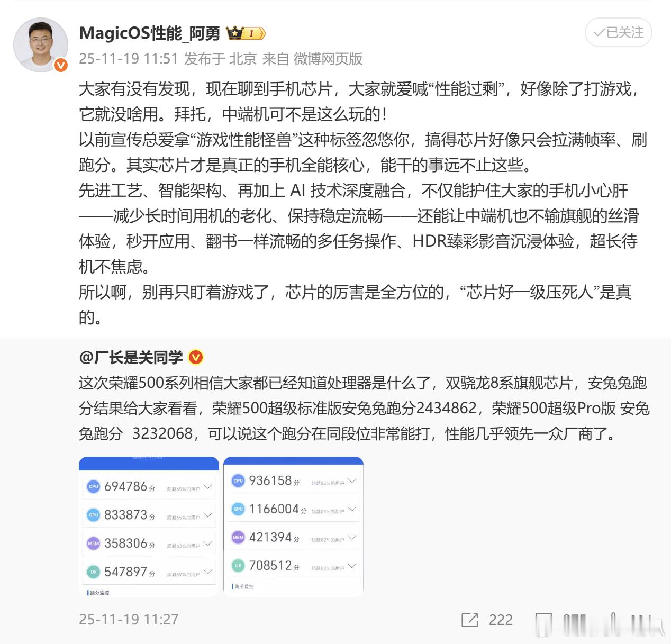Open the left AnTuTu benchmark screenshot
The width and height of the screenshot is (671, 644).
[x=149, y=527]
